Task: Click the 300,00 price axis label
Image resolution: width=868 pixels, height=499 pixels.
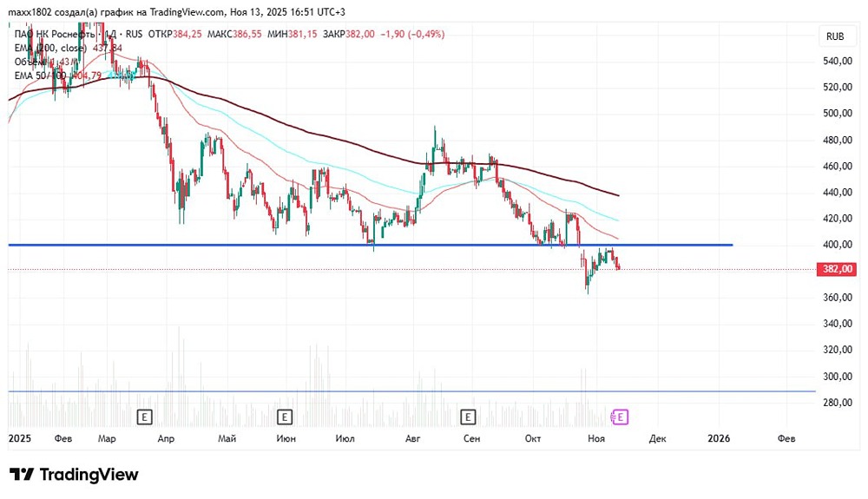Action: coord(838,376)
